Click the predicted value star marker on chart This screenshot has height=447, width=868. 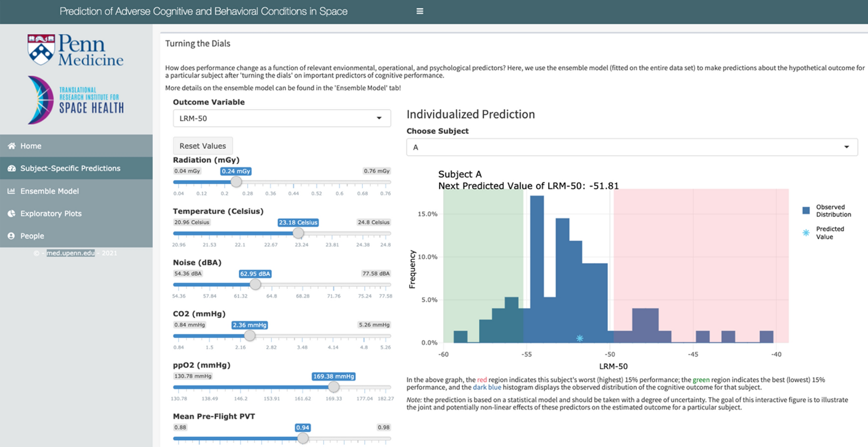click(x=580, y=338)
